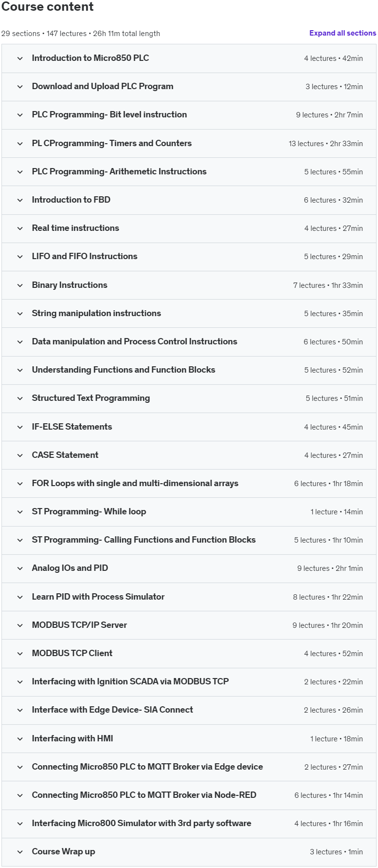Expand Introduction to Micro850 PLC section
The width and height of the screenshot is (378, 868).
pos(91,58)
